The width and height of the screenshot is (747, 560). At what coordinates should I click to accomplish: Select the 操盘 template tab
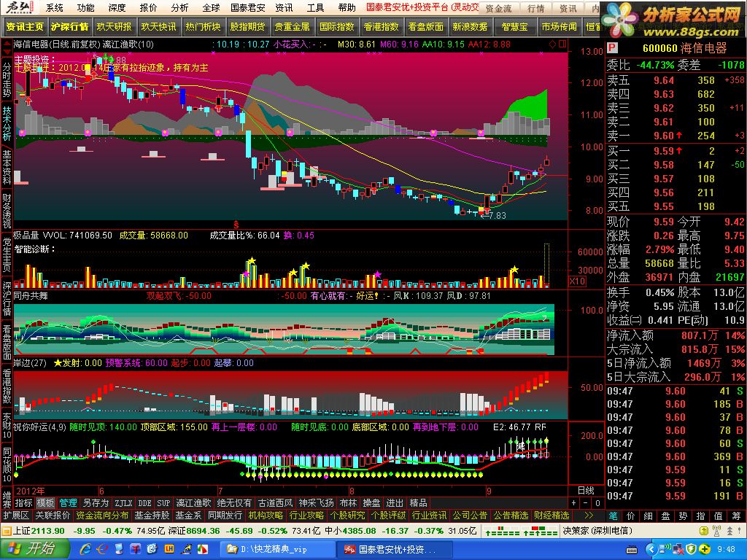(x=371, y=503)
